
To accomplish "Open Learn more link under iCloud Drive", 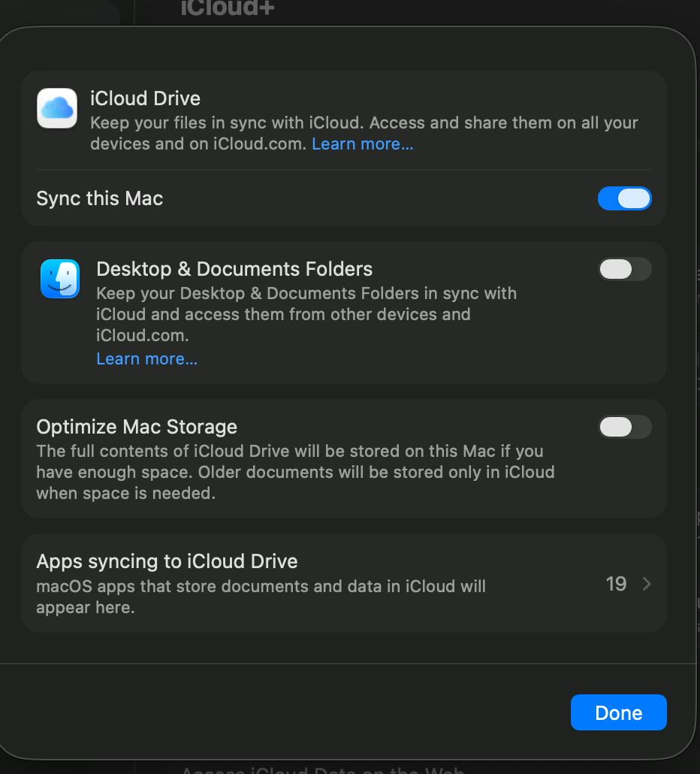I will pos(363,144).
